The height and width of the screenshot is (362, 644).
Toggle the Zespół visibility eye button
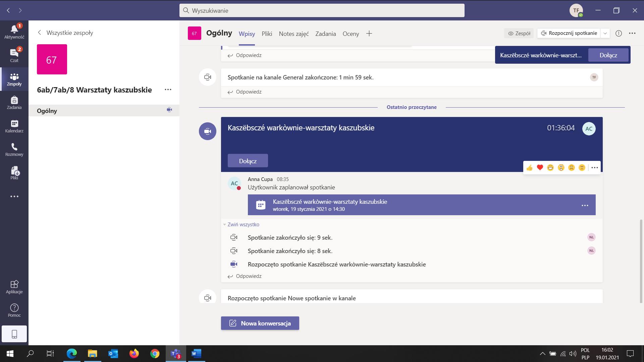pyautogui.click(x=519, y=33)
